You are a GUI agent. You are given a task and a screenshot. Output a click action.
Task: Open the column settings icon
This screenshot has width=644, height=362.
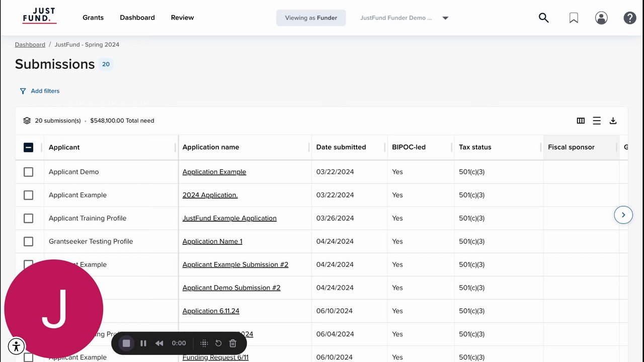(x=581, y=121)
